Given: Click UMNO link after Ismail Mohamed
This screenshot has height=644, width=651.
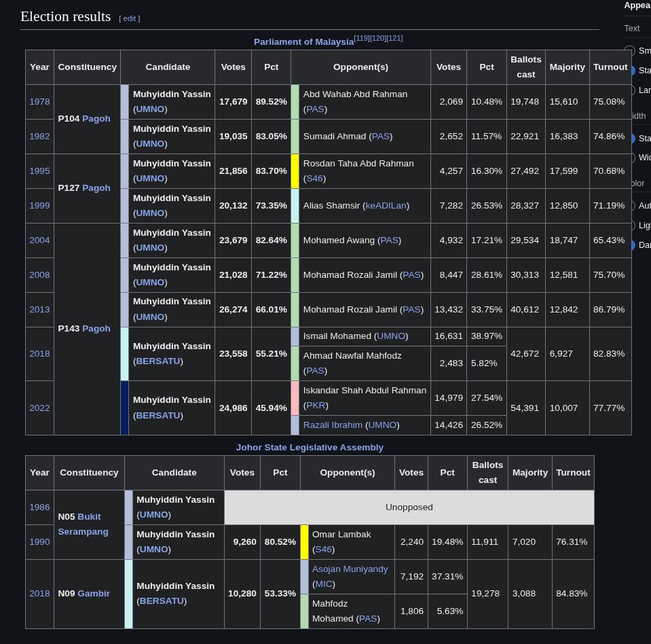Looking at the screenshot, I should (391, 336).
